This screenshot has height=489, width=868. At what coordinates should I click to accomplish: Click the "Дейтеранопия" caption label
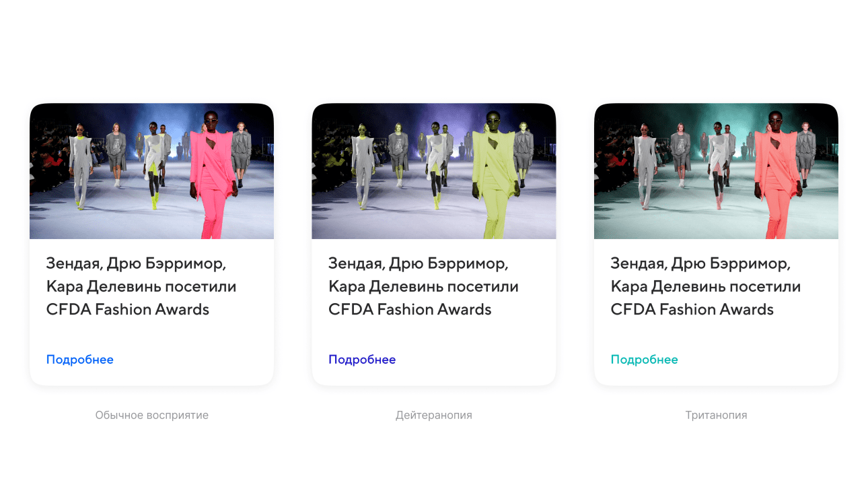(434, 415)
